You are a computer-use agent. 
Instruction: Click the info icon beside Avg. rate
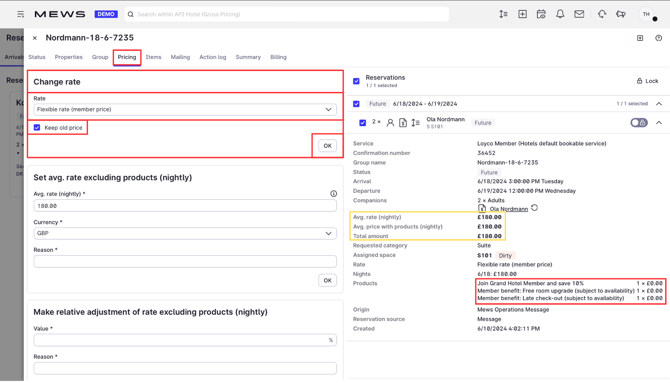coord(333,194)
